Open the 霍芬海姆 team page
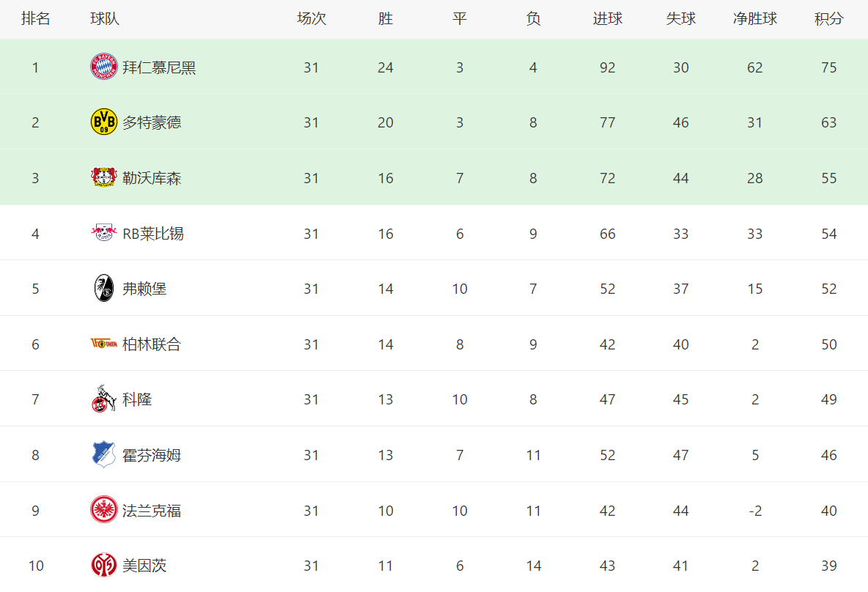The height and width of the screenshot is (592, 868). point(152,455)
